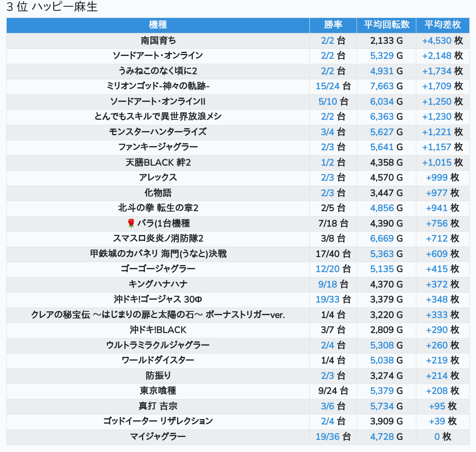Click 5,308 G spins link
This screenshot has height=452, width=476.
coord(382,346)
